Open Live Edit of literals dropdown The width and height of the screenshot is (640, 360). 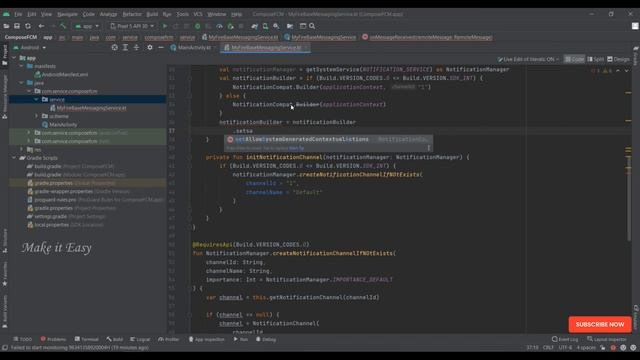[528, 59]
